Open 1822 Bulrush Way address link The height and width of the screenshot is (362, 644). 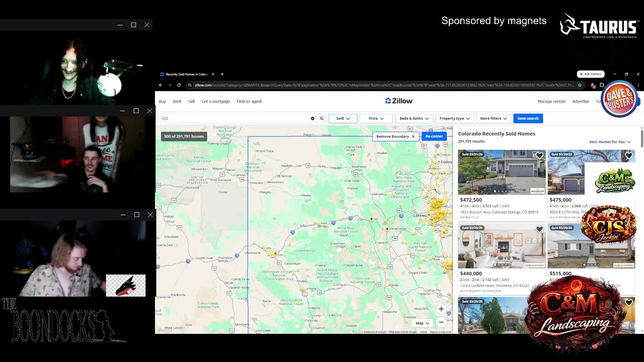[499, 212]
